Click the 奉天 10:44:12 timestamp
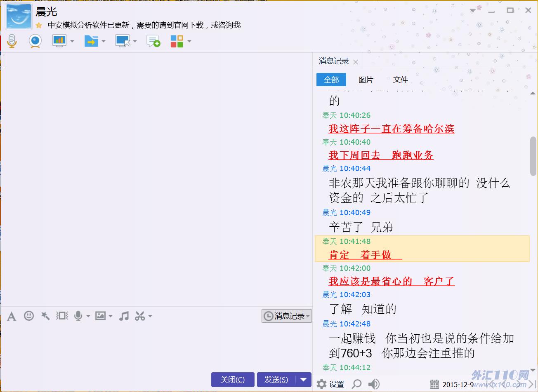This screenshot has height=392, width=538. tap(347, 368)
